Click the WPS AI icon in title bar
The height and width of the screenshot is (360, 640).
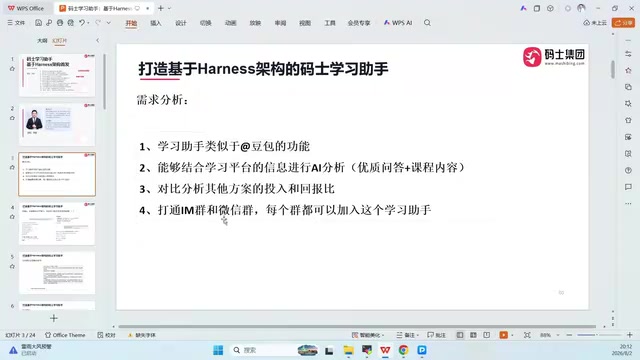click(523, 8)
